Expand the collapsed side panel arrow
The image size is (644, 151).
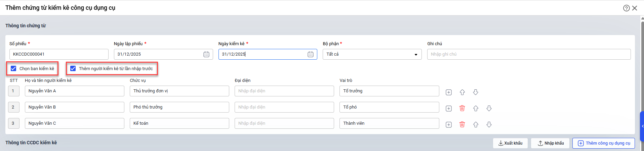click(x=642, y=126)
